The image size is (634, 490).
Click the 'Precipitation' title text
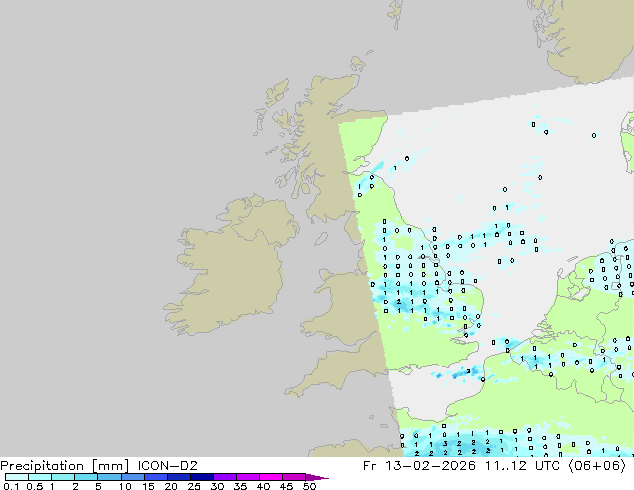point(42,466)
